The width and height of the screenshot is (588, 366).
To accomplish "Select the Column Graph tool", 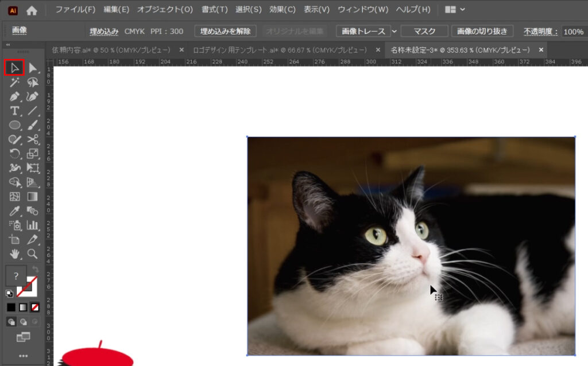I will [x=33, y=225].
